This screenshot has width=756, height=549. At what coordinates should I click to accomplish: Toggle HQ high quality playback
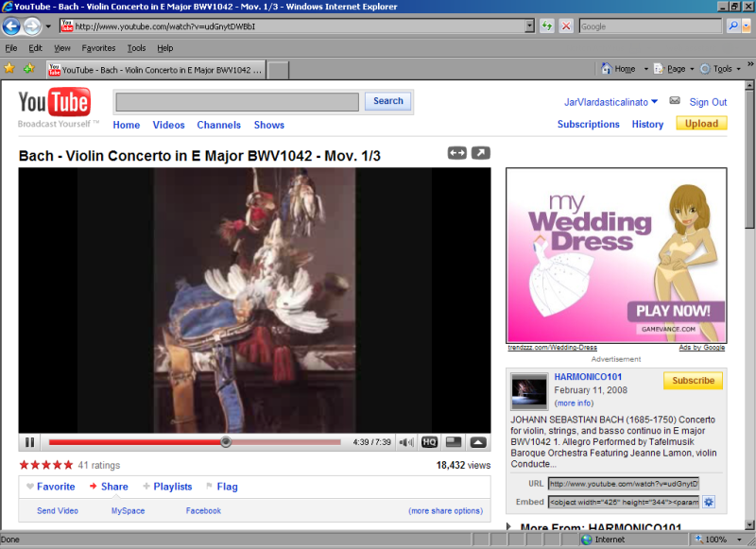(429, 442)
